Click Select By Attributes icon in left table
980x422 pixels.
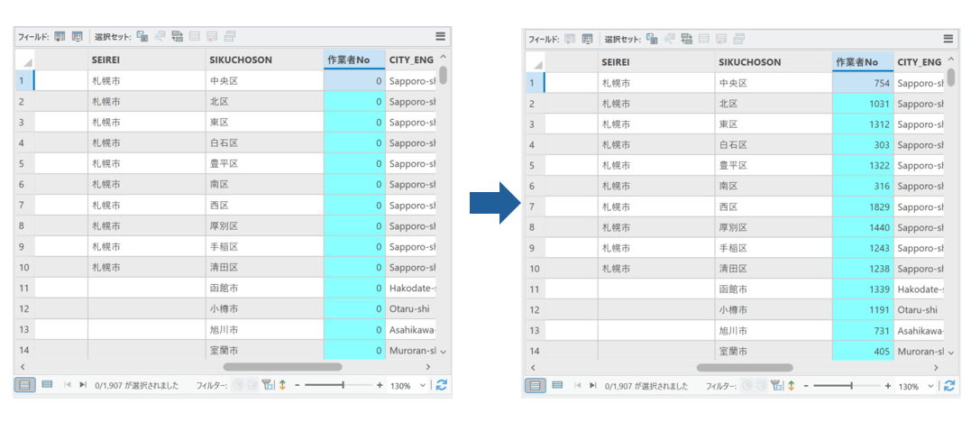coord(142,37)
